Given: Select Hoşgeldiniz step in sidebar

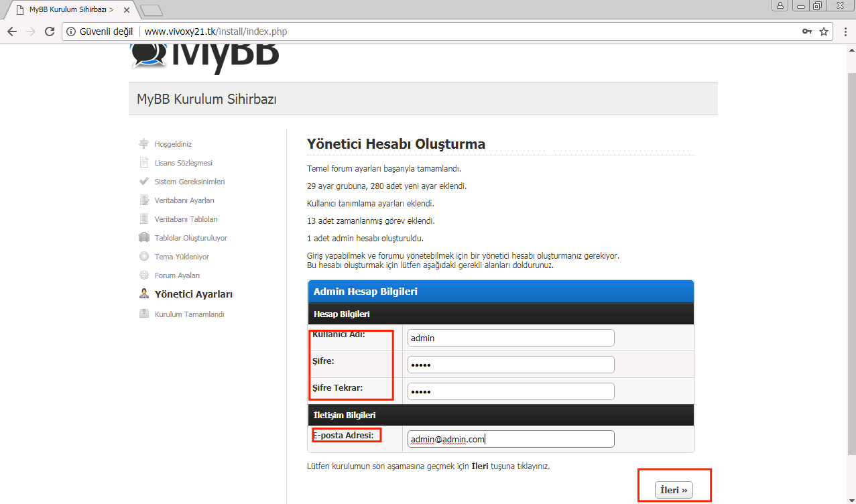Looking at the screenshot, I should [173, 144].
